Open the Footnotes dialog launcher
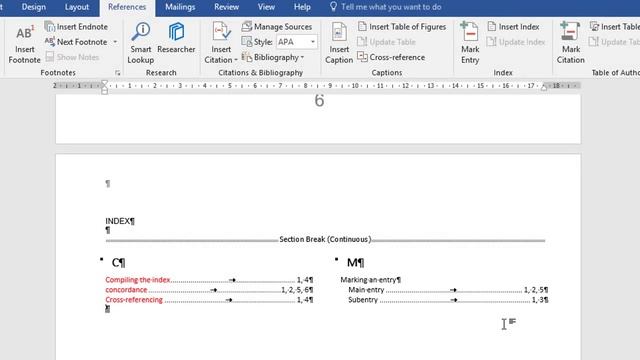Screen dimensions: 640x360 coord(118,73)
